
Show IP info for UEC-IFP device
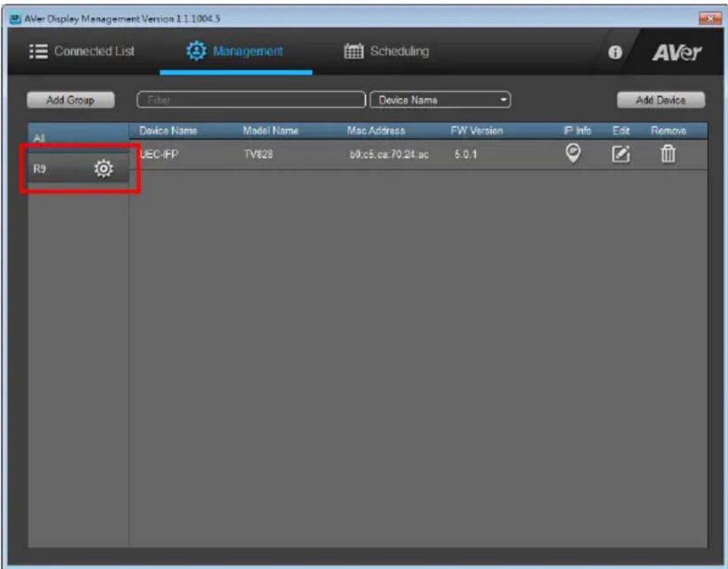click(x=574, y=153)
